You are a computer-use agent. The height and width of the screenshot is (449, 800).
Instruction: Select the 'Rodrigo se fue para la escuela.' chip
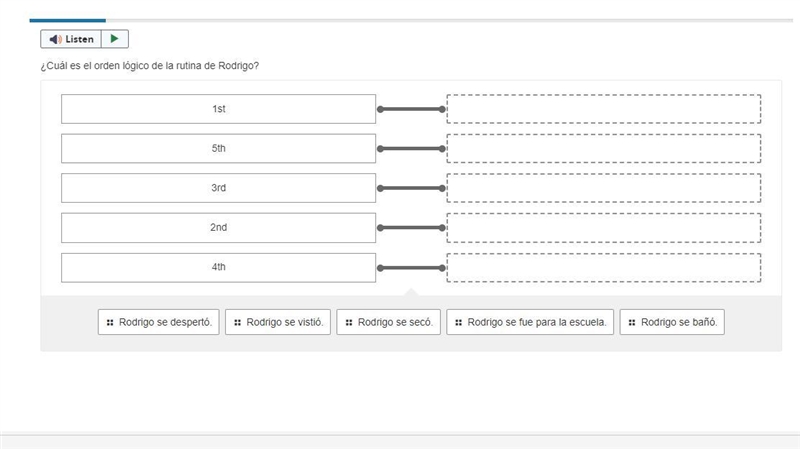coord(530,322)
